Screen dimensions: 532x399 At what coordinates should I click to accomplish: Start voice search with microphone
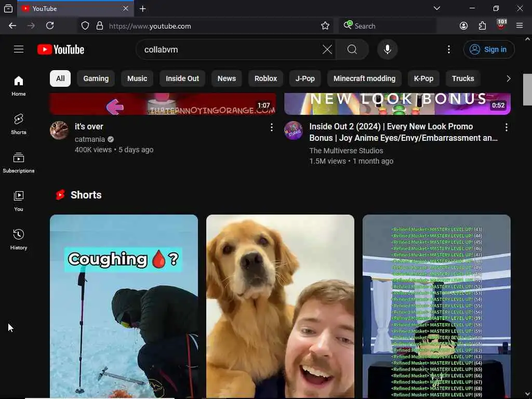pyautogui.click(x=387, y=49)
